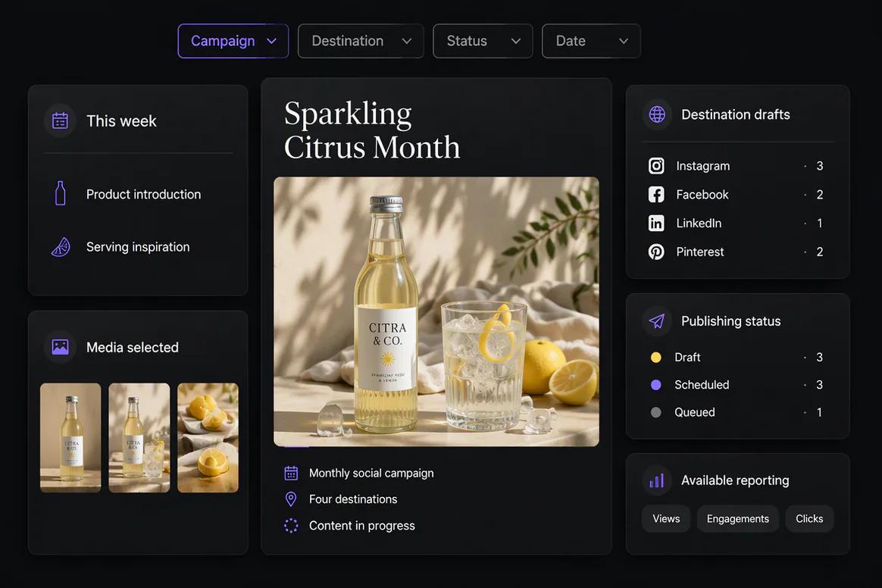Screen dimensions: 882x588
Task: Select the Clicks reporting chip
Action: (x=809, y=519)
